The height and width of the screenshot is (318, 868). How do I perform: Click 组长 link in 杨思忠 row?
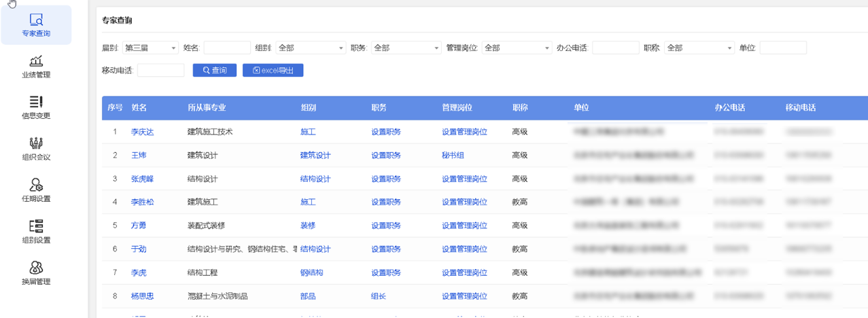pyautogui.click(x=378, y=296)
